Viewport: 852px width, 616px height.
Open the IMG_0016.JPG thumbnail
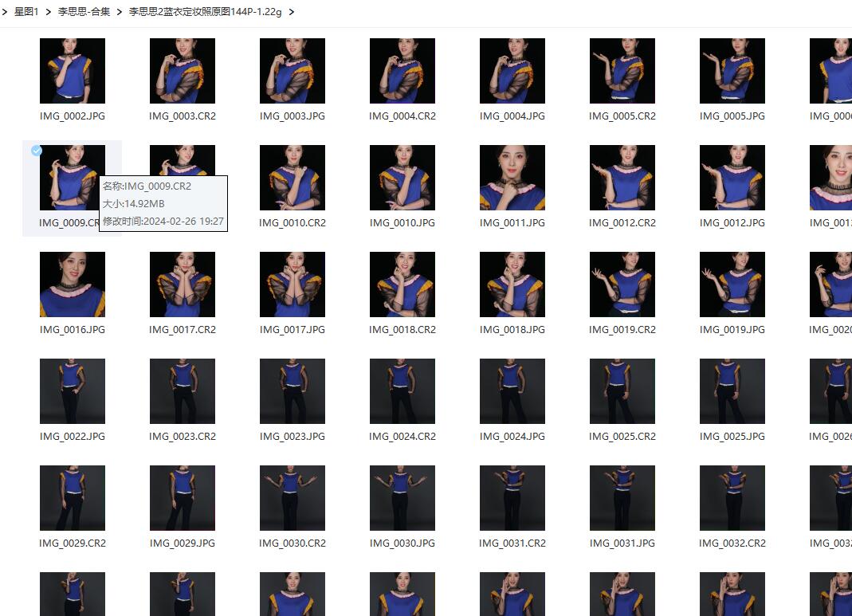(73, 284)
